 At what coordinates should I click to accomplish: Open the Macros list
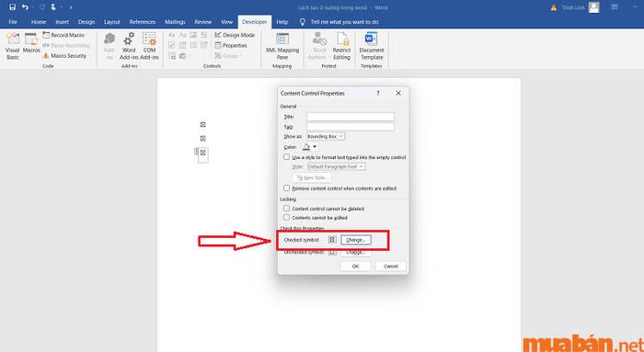pyautogui.click(x=31, y=43)
